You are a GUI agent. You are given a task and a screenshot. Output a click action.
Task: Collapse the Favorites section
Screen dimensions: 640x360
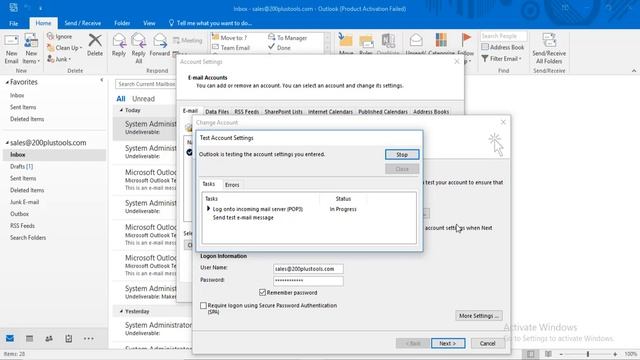(x=7, y=82)
